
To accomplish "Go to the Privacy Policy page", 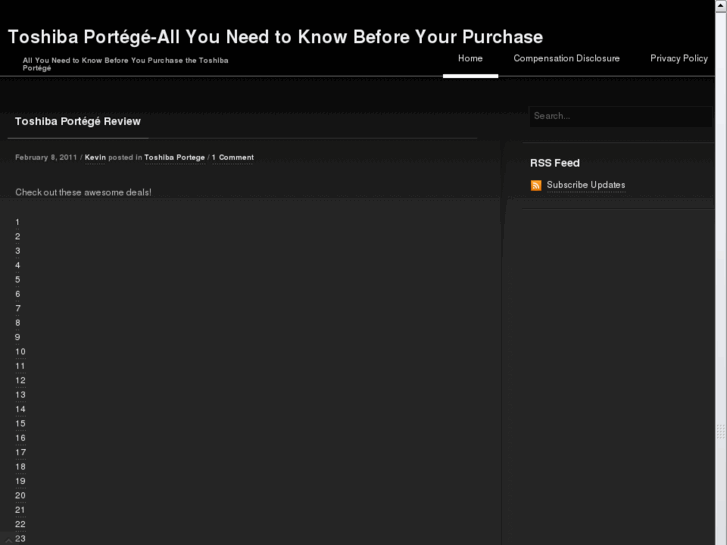I will 678,58.
